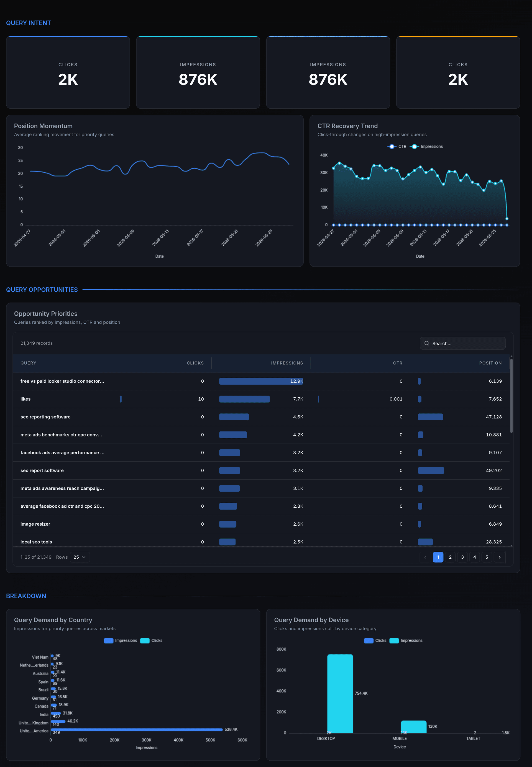Image resolution: width=532 pixels, height=767 pixels.
Task: Select the 'seo report software' row
Action: point(261,471)
